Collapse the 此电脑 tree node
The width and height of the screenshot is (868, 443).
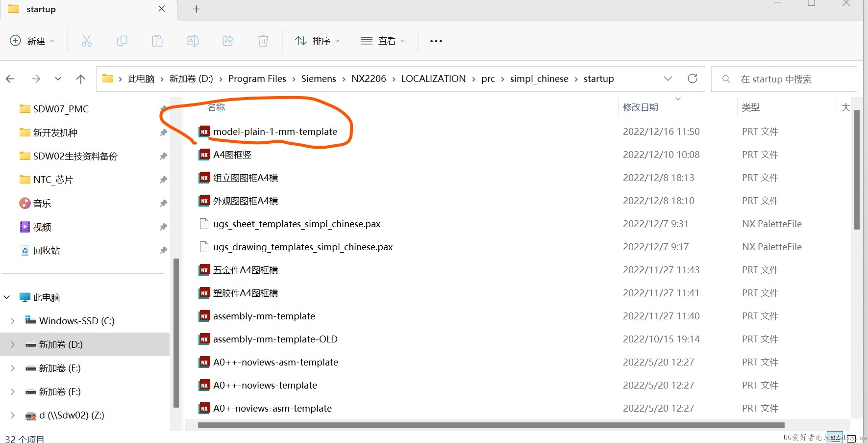[7, 297]
